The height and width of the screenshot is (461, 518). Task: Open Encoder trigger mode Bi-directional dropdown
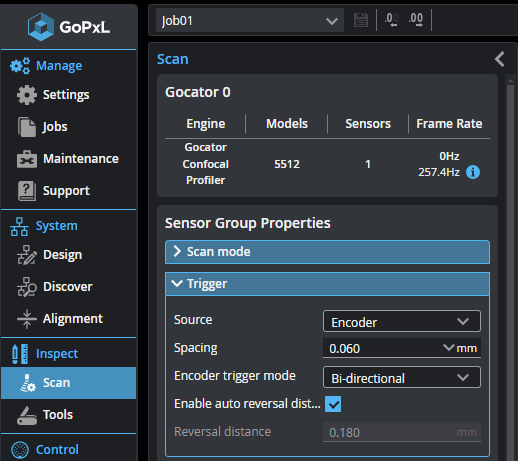[402, 377]
